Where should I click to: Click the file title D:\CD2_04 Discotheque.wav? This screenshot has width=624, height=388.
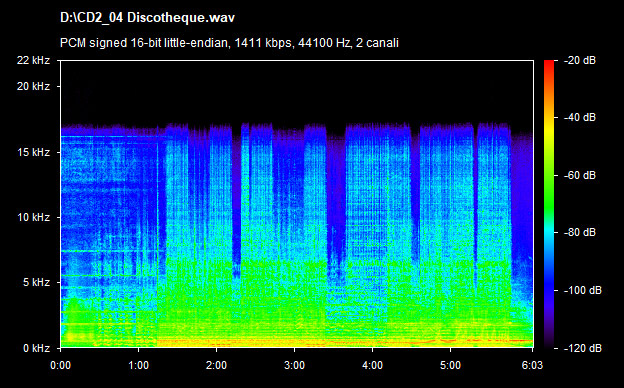coord(147,18)
